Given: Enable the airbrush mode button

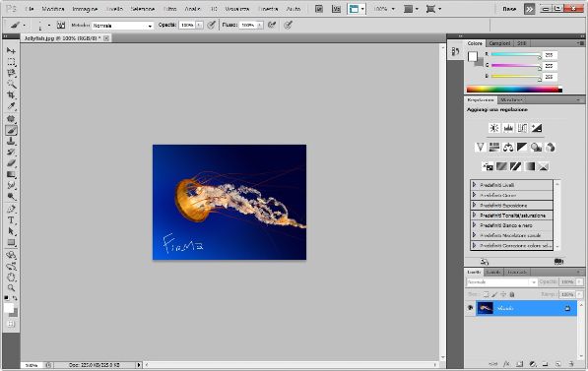Looking at the screenshot, I should tap(272, 26).
